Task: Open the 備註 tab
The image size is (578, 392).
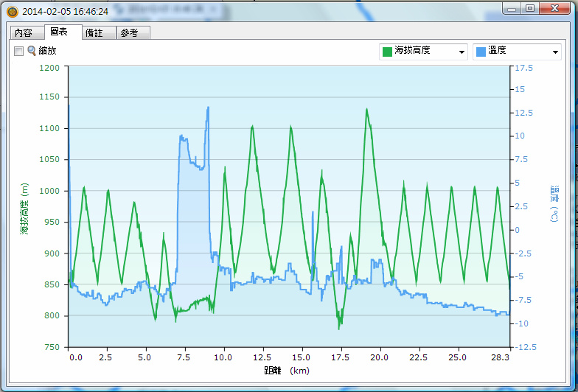Action: pyautogui.click(x=94, y=33)
